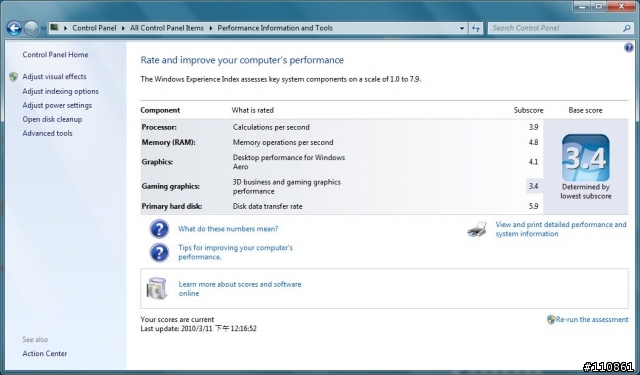Open Learn more about scores and software online

(x=240, y=288)
